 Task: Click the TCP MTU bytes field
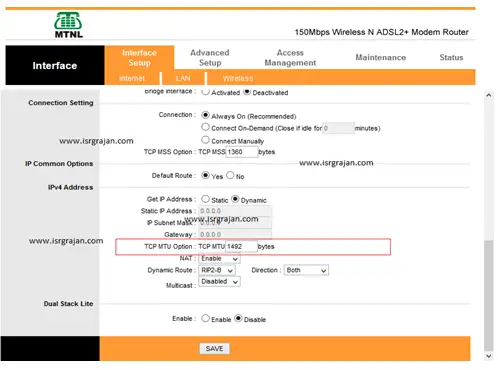(241, 246)
